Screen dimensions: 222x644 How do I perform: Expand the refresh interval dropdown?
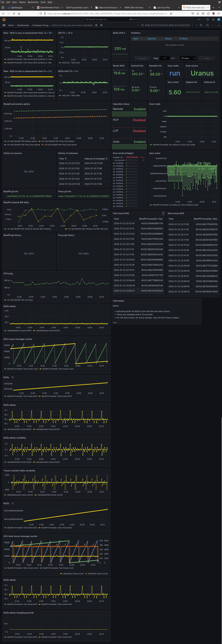[212, 25]
